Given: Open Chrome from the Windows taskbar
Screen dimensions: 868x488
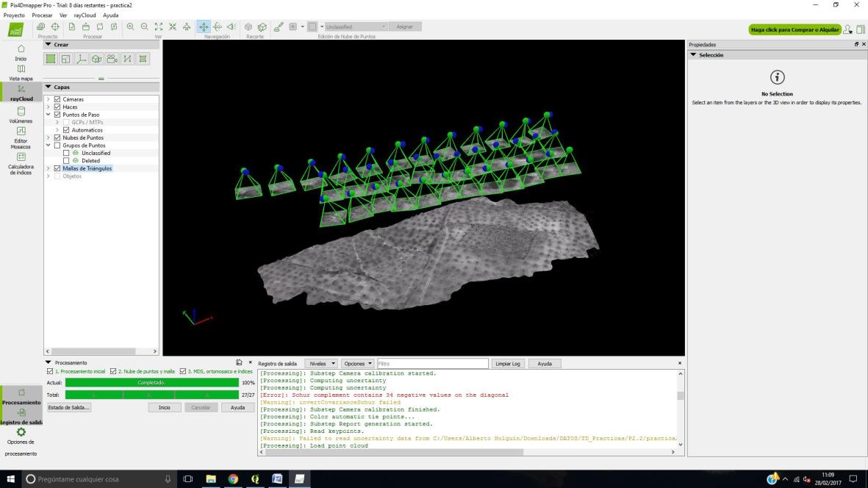Looking at the screenshot, I should point(233,478).
